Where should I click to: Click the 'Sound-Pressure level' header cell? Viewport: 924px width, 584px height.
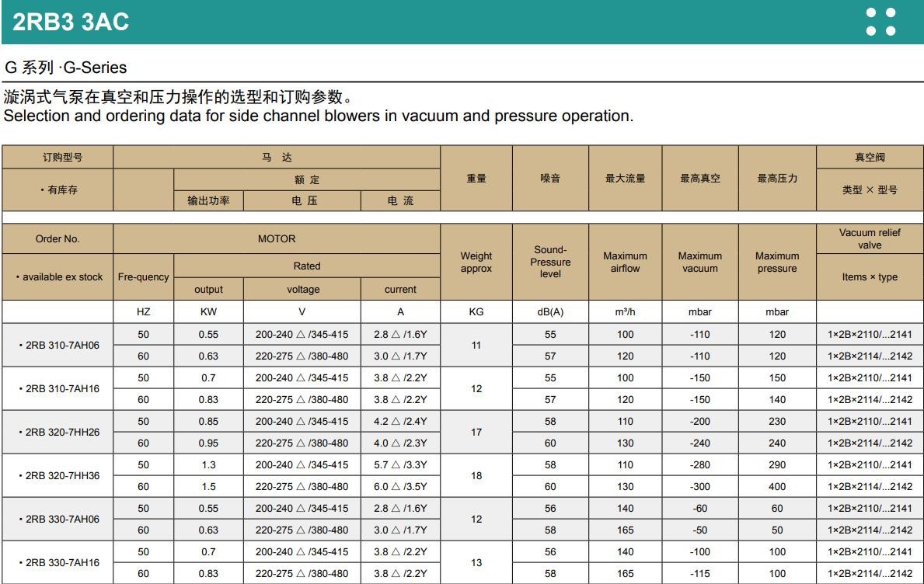pos(550,262)
